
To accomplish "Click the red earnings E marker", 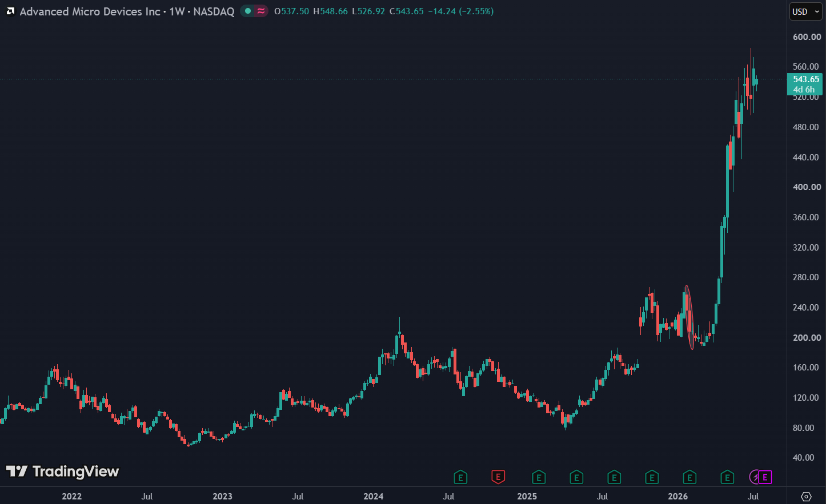I will (x=498, y=477).
